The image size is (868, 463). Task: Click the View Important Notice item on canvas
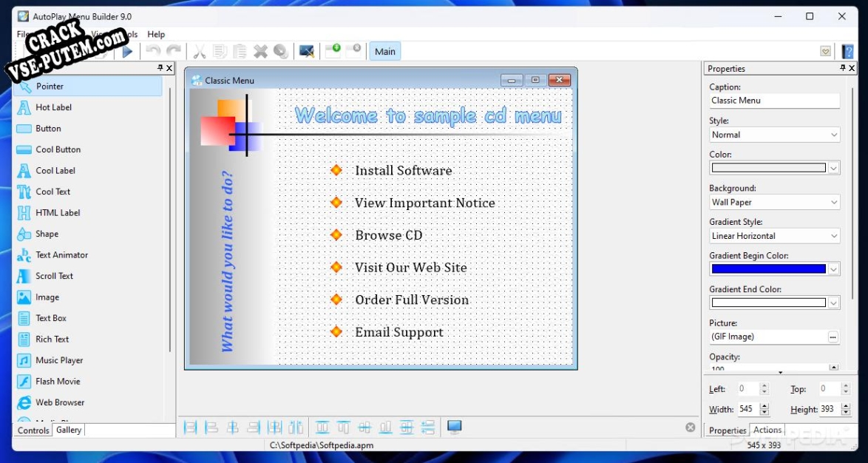point(425,203)
